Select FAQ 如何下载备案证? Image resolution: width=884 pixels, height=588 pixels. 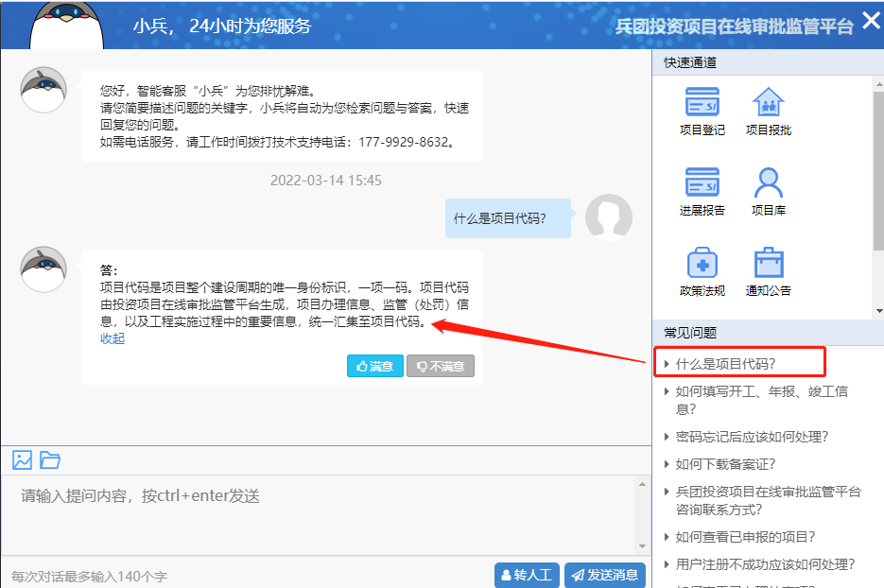click(x=725, y=464)
